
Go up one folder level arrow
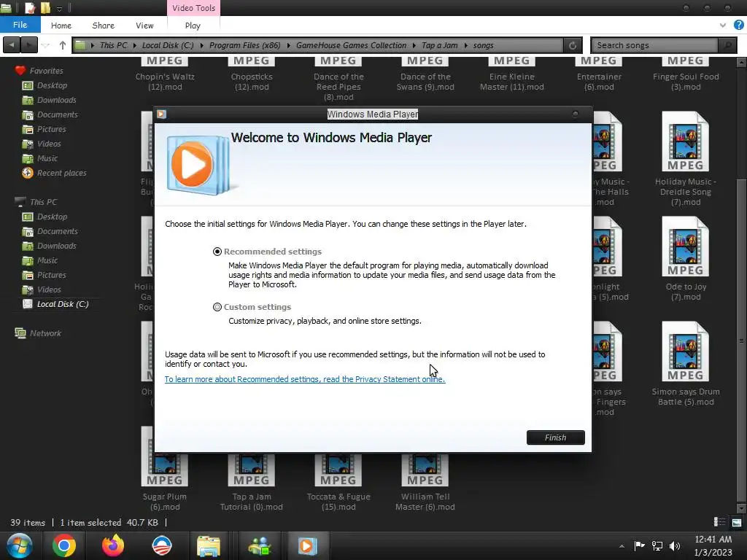click(x=63, y=45)
